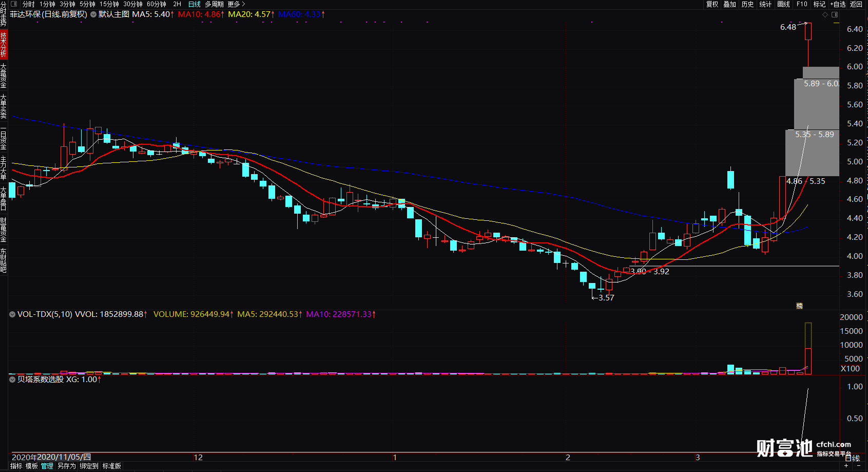Open the 多周期 multi-period view

click(x=214, y=4)
